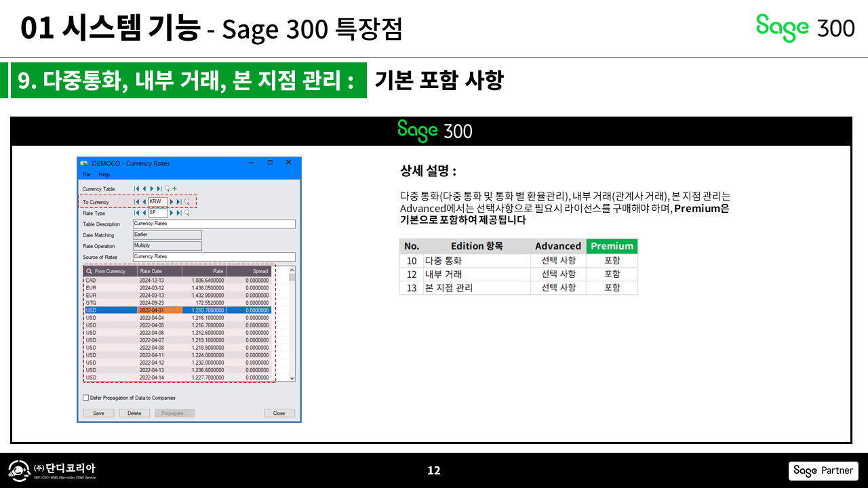868x488 pixels.
Task: Click the date cell 2022-04-14
Action: (159, 378)
